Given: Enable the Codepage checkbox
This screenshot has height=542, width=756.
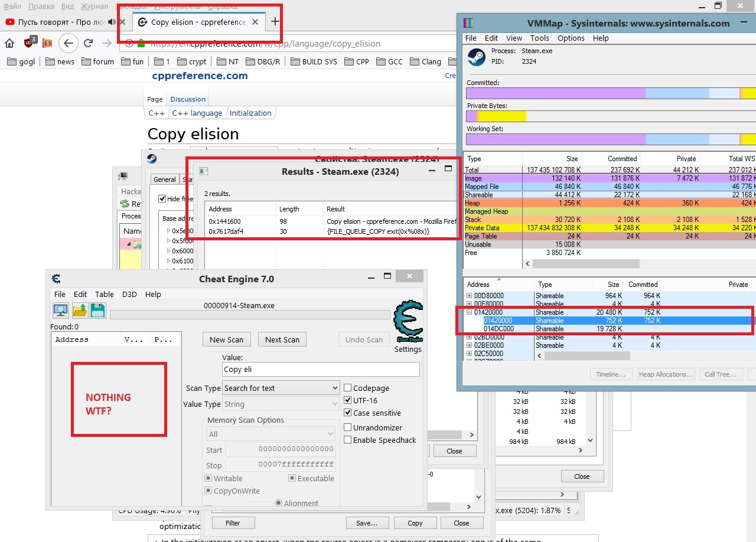Looking at the screenshot, I should pos(348,388).
